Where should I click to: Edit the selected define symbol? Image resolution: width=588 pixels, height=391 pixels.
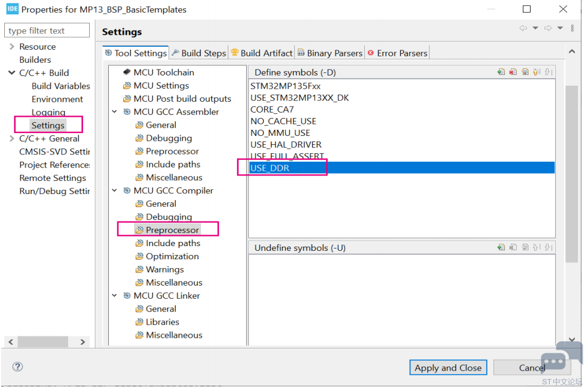pos(525,72)
